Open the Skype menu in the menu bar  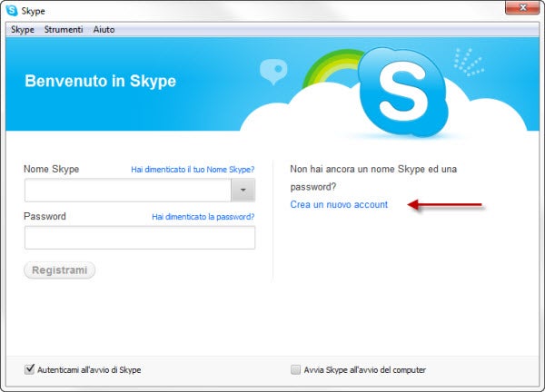[23, 30]
